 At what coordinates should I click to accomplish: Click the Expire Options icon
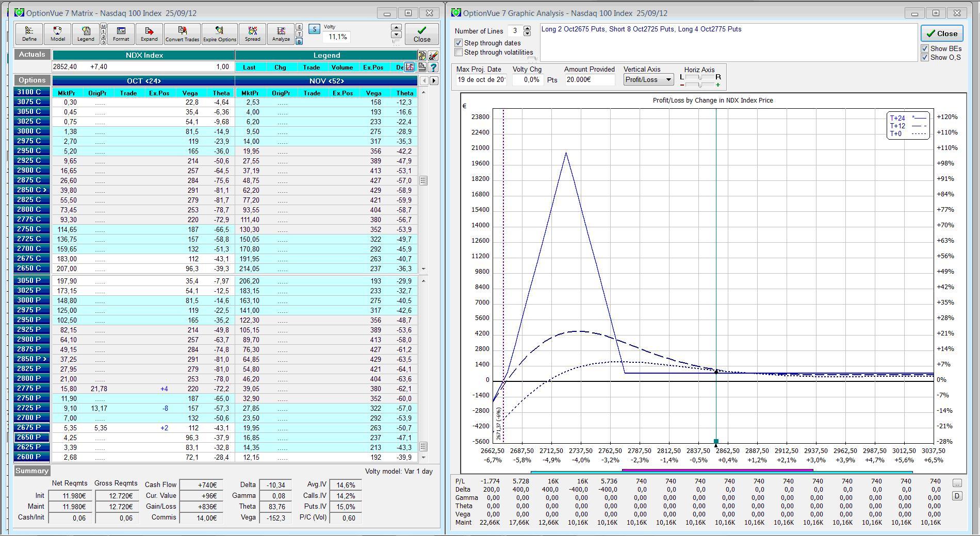point(219,33)
